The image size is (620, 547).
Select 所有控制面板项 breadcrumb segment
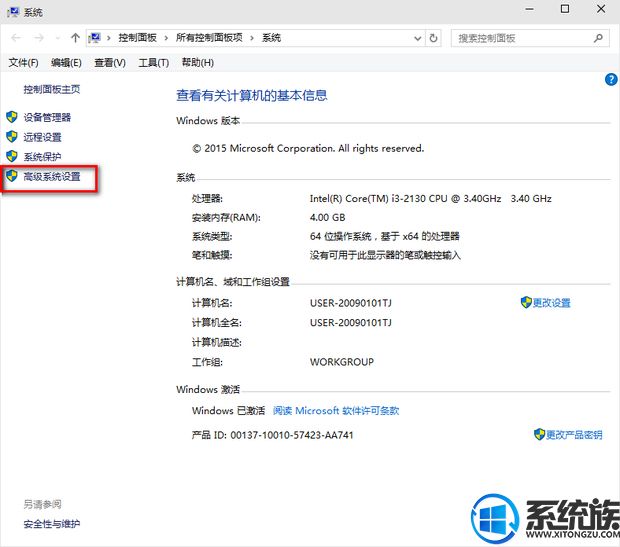tap(209, 38)
